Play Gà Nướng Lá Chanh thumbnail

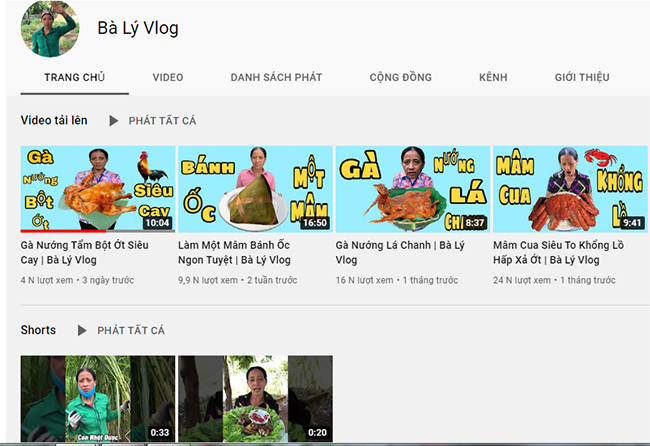pyautogui.click(x=412, y=190)
